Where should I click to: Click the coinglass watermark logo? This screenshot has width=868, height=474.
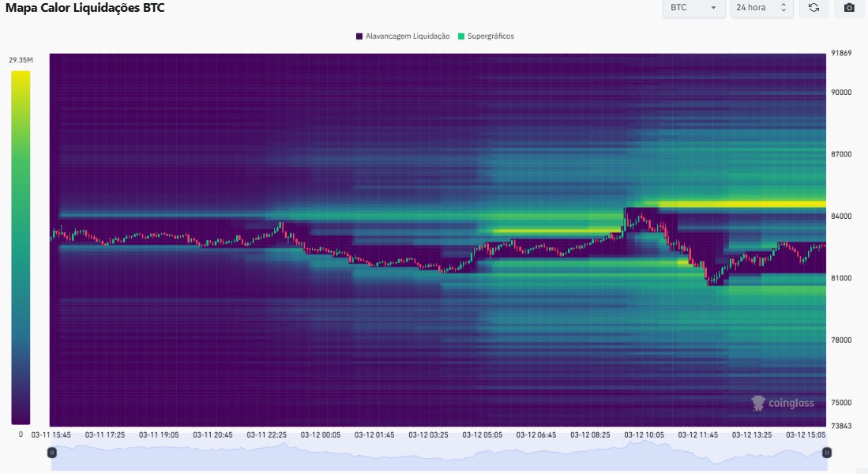pyautogui.click(x=782, y=403)
